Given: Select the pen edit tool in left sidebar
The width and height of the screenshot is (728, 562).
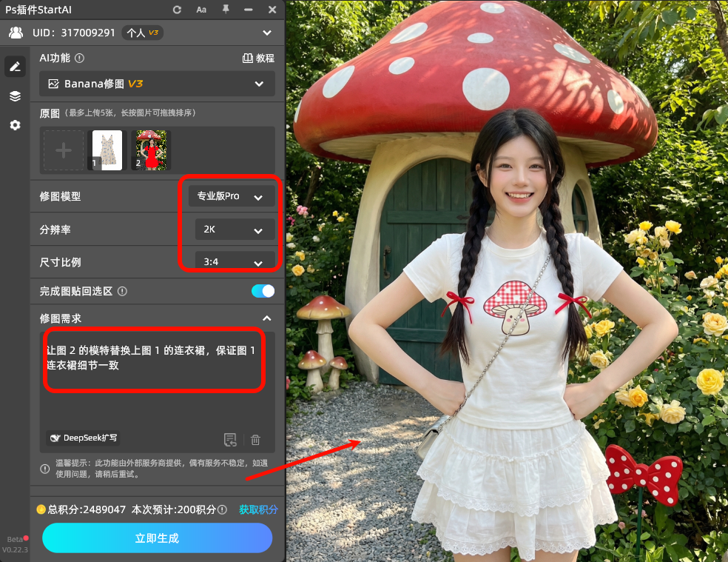Looking at the screenshot, I should (15, 67).
